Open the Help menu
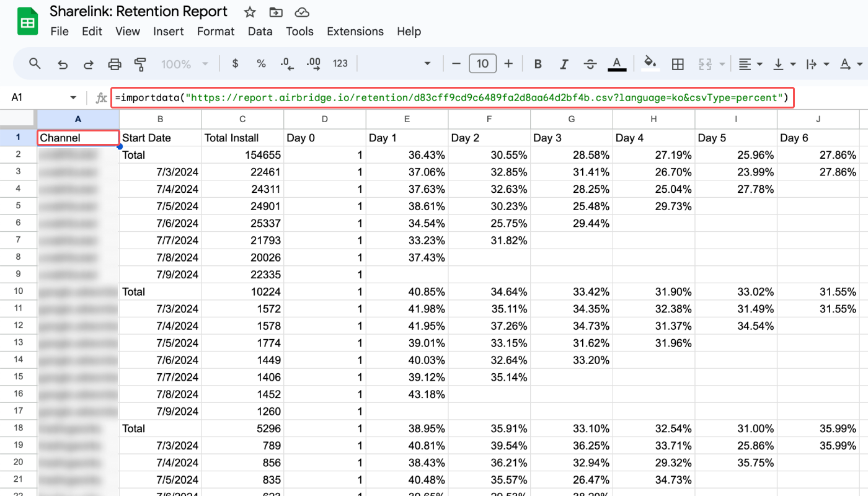Image resolution: width=868 pixels, height=496 pixels. coord(409,31)
